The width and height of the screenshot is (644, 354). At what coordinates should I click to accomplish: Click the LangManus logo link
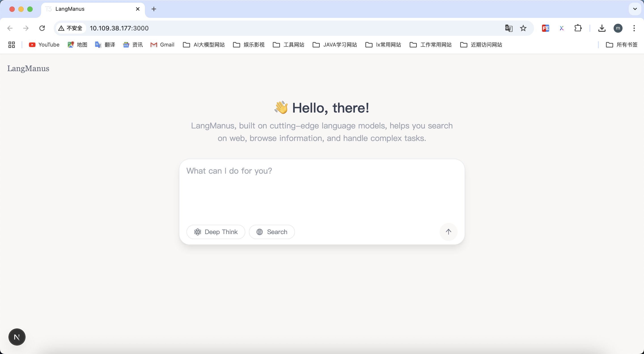28,68
